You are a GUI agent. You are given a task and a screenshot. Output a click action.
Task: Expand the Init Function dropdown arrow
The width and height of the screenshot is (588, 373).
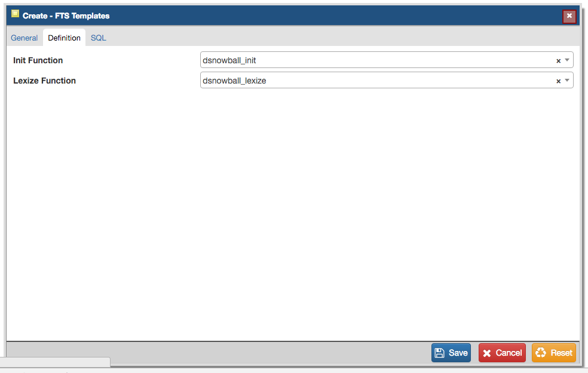point(567,60)
